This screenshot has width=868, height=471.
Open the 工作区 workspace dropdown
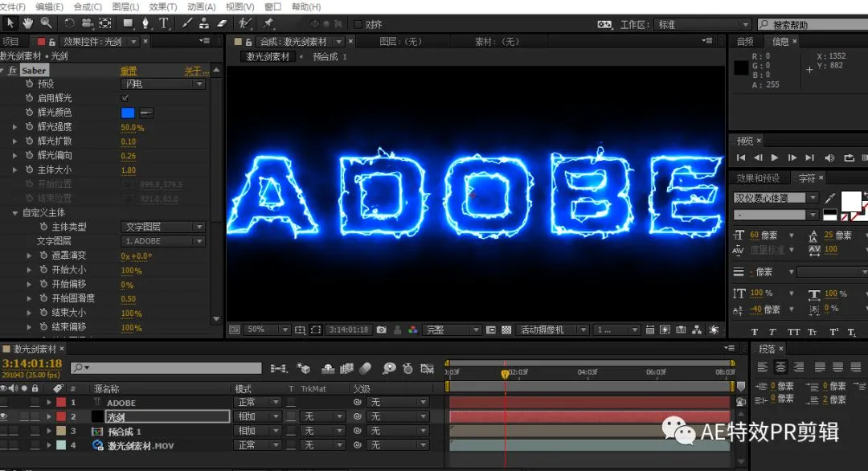tap(702, 24)
